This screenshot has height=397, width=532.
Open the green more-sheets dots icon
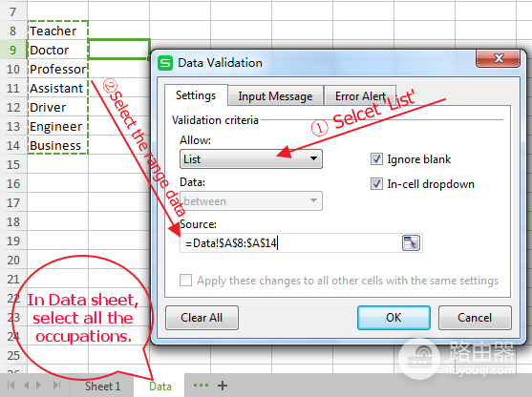201,385
